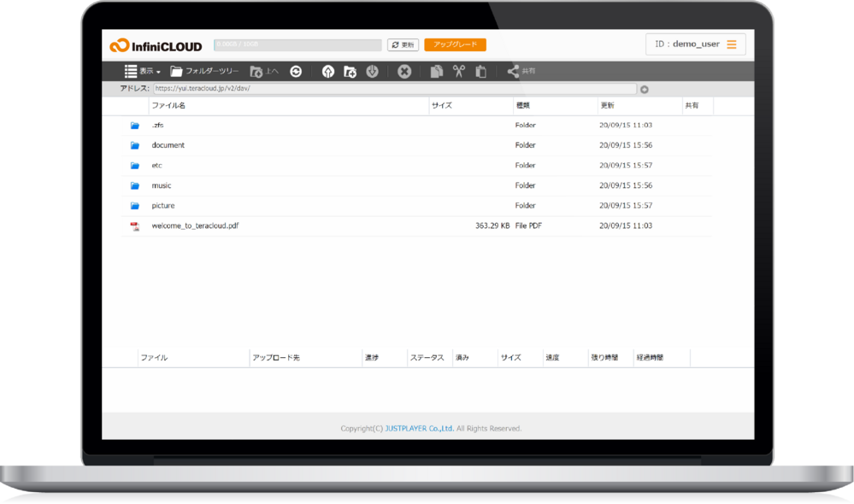
Task: Click the storage usage capacity bar
Action: coord(297,44)
